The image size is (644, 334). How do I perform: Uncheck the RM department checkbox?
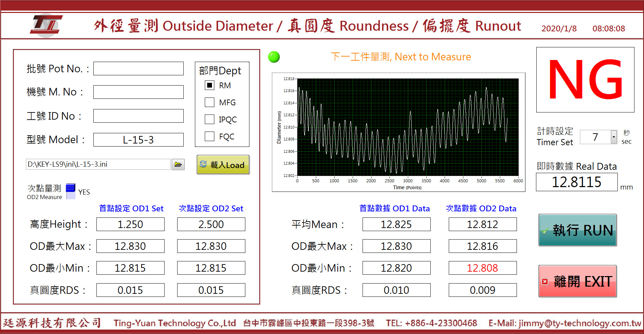pyautogui.click(x=210, y=85)
